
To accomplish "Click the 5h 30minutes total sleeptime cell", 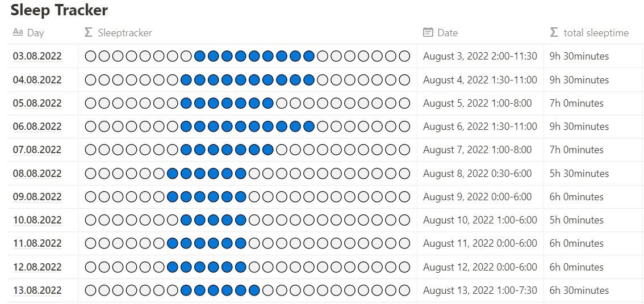I will 579,174.
